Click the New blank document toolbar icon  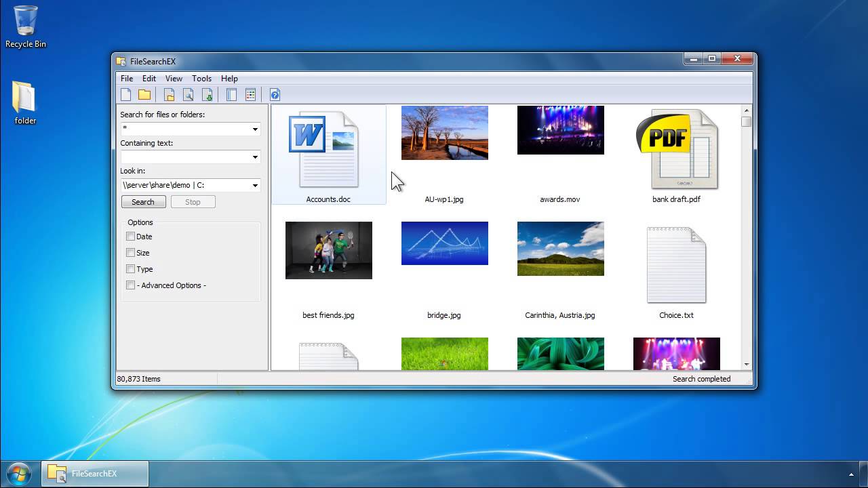coord(125,95)
